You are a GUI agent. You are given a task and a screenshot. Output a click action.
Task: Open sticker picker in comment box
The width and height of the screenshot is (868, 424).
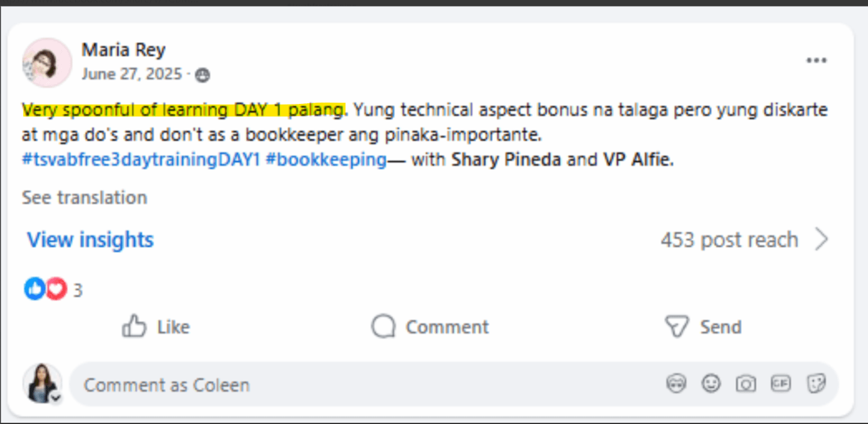click(x=816, y=383)
